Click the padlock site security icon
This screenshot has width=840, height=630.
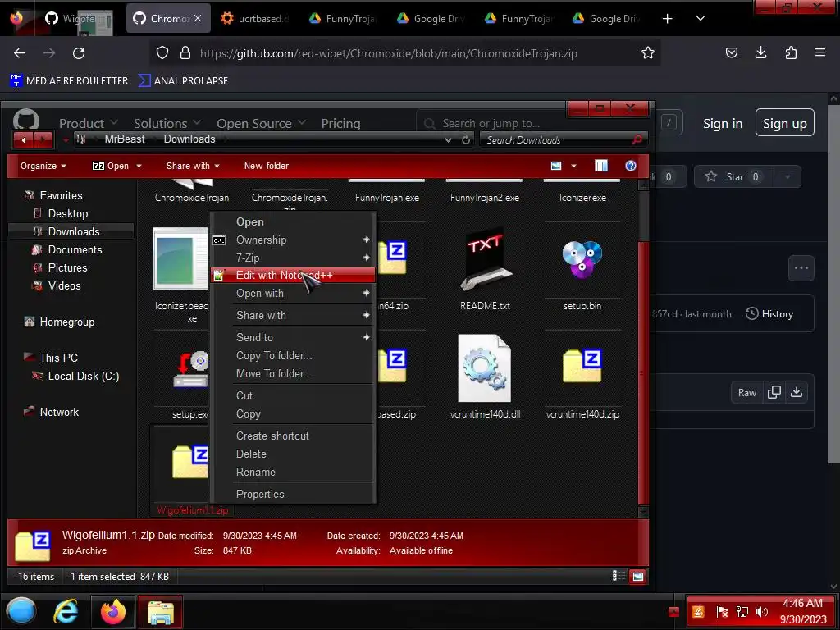pos(185,53)
